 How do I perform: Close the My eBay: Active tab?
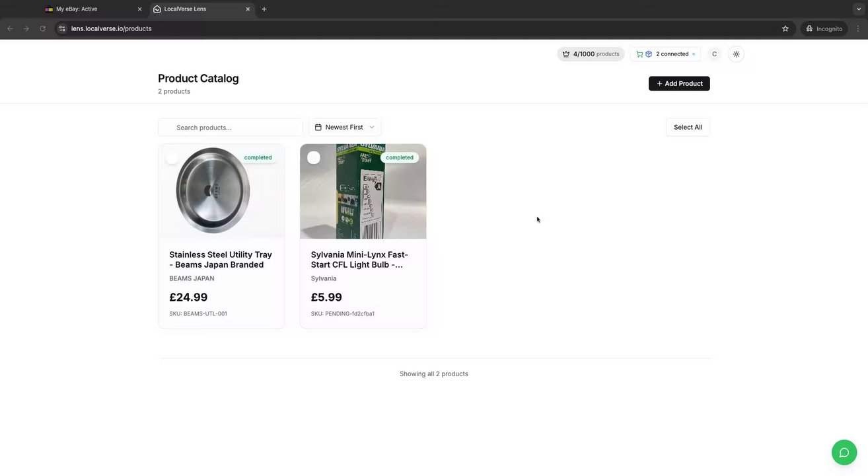point(139,9)
